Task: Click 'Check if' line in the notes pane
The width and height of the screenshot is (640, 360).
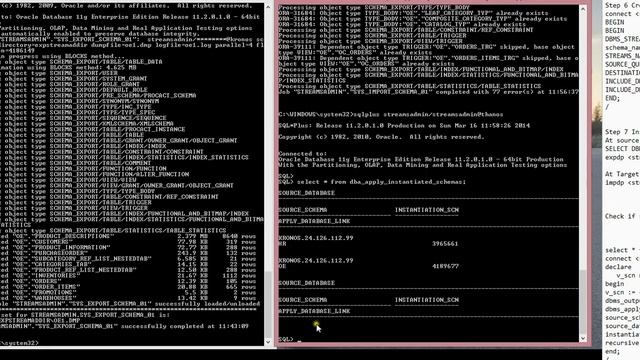Action: (620, 216)
